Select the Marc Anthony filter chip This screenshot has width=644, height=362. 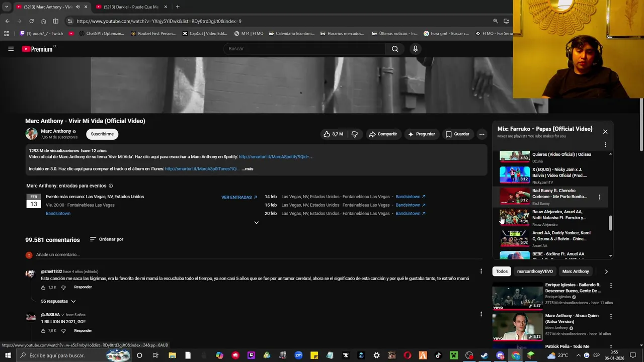[x=576, y=271]
